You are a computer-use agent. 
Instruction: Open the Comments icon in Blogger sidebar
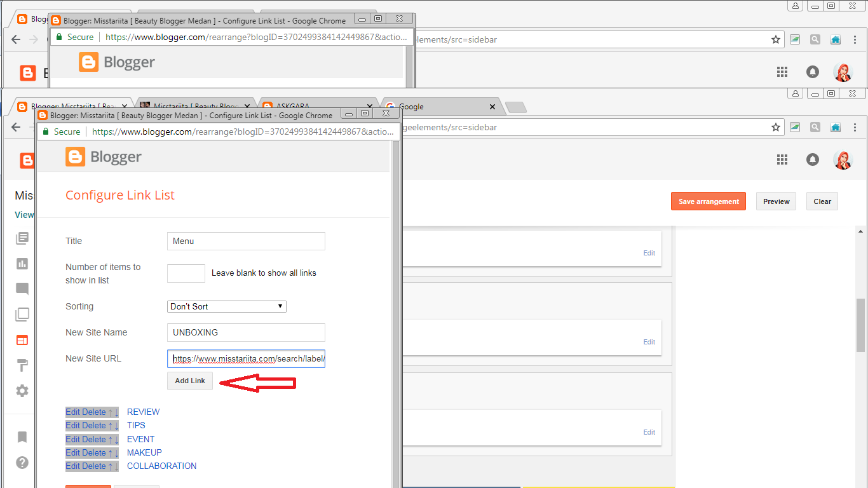click(22, 289)
